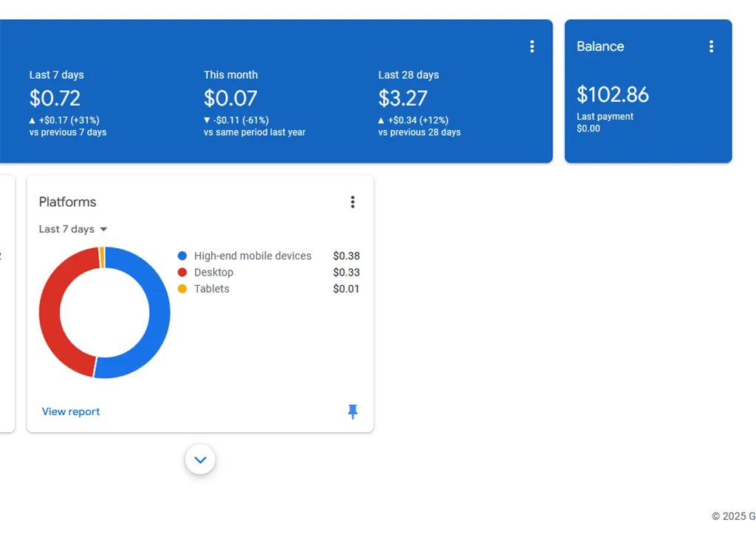Toggle the High-end mobile devices legend entry

point(252,256)
